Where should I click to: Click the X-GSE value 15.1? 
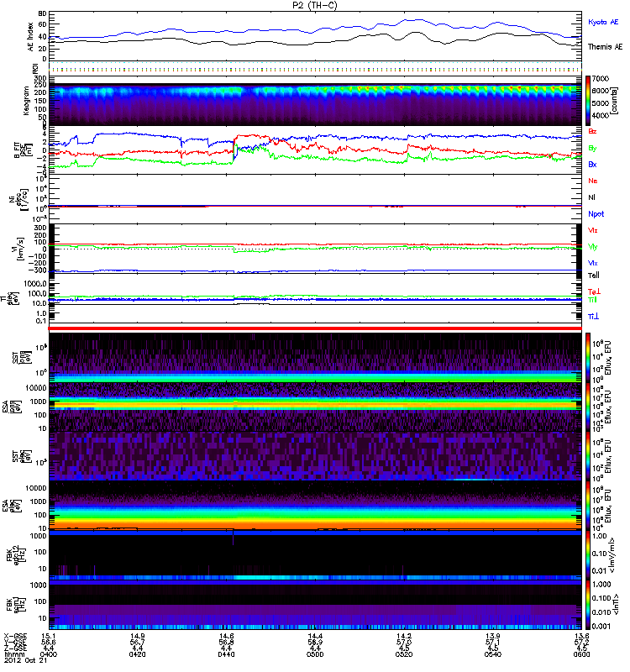49,636
